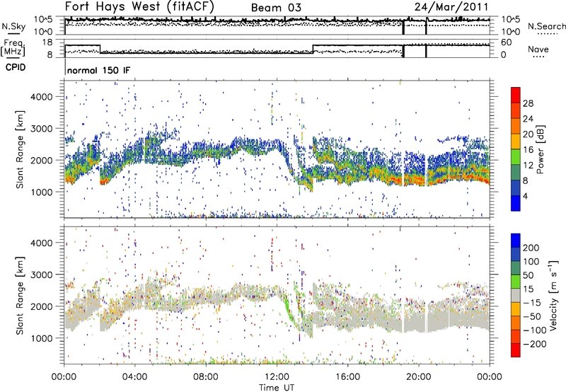Click 'Slant Range [km]' label of velocity panel

(x=20, y=295)
